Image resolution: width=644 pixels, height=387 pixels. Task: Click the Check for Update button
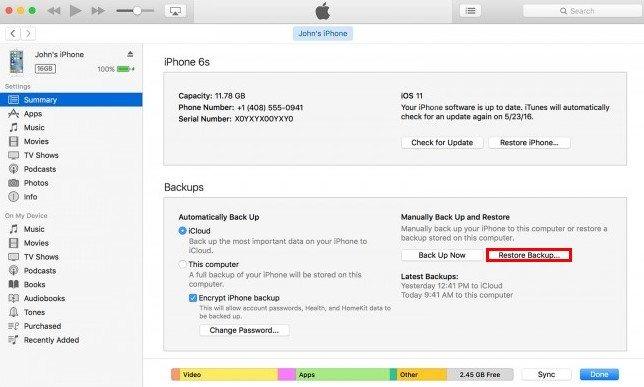point(442,143)
